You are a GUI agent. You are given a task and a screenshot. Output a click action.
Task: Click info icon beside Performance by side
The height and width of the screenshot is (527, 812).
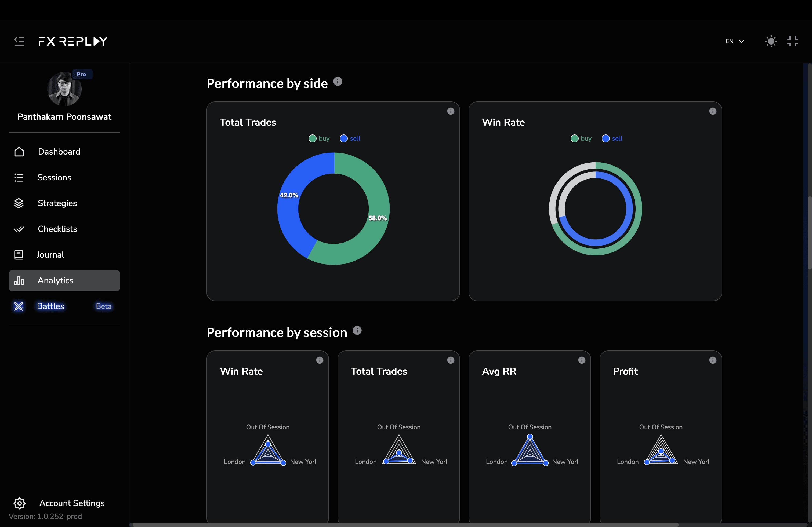(x=338, y=82)
